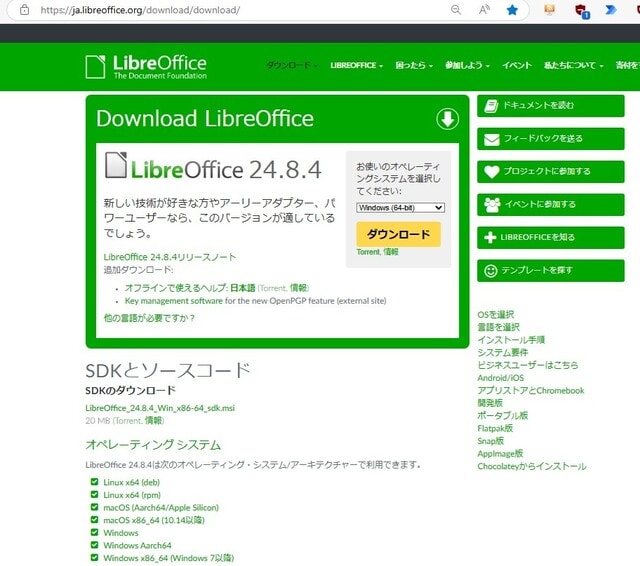640x566 pixels.
Task: Click ポータブル版 sidebar link
Action: (502, 416)
